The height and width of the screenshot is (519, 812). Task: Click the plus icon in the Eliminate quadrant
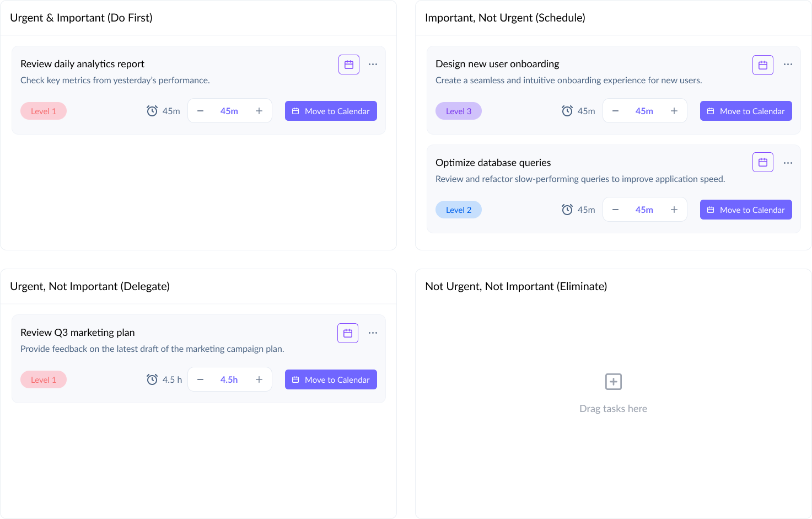point(614,382)
